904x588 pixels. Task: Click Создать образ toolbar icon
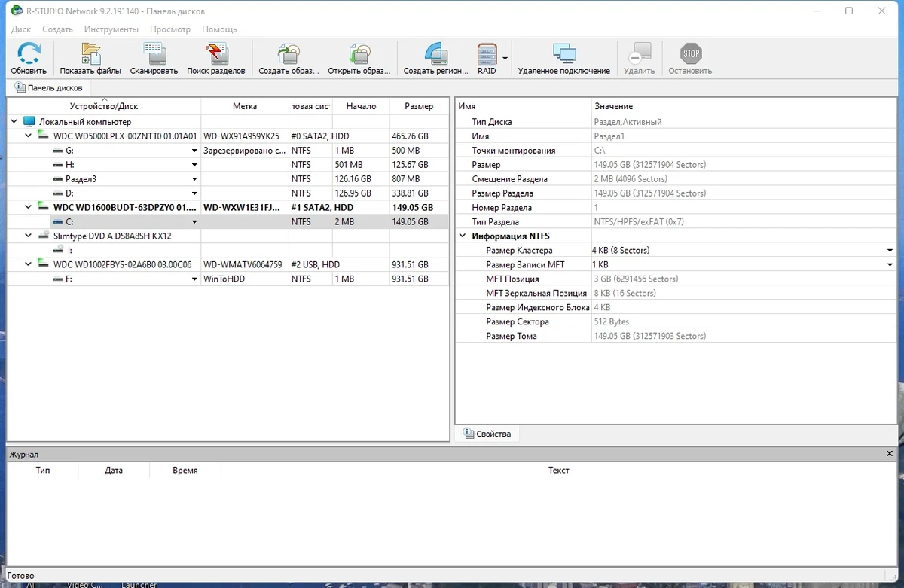[289, 54]
